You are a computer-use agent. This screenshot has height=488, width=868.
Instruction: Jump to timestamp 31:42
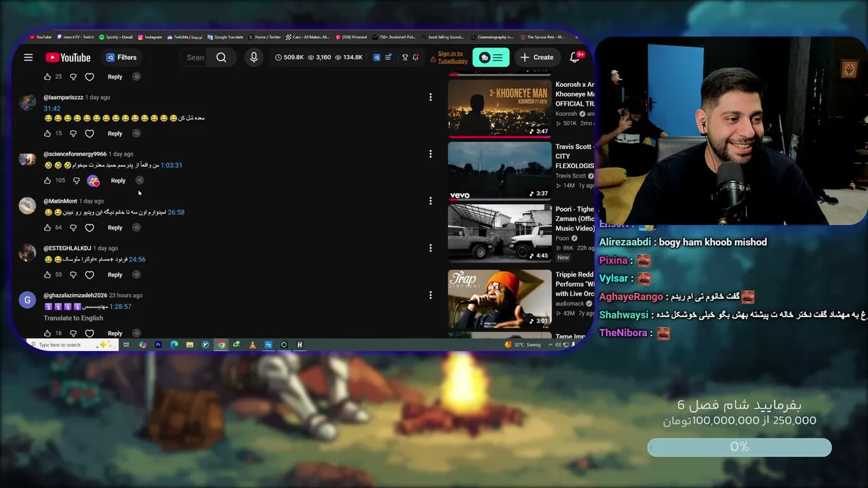tap(52, 108)
